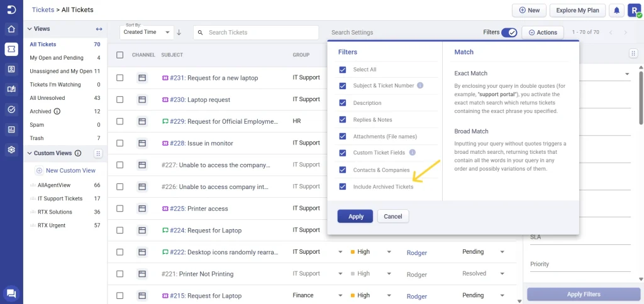
Task: Click the Tickets breadcrumb link
Action: click(x=43, y=9)
